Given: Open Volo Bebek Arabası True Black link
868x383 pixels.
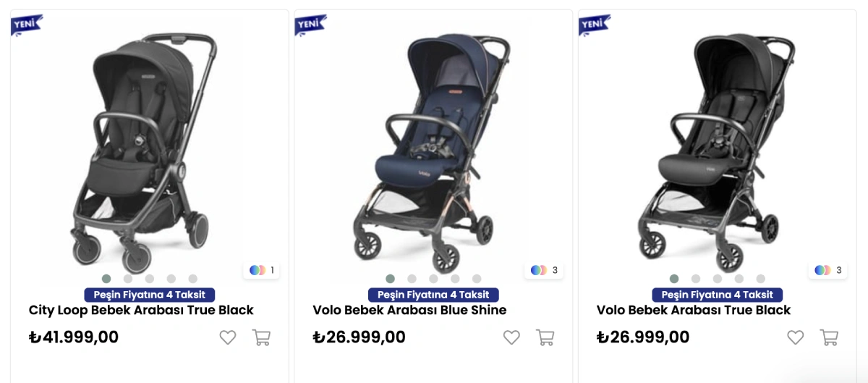Looking at the screenshot, I should click(693, 310).
